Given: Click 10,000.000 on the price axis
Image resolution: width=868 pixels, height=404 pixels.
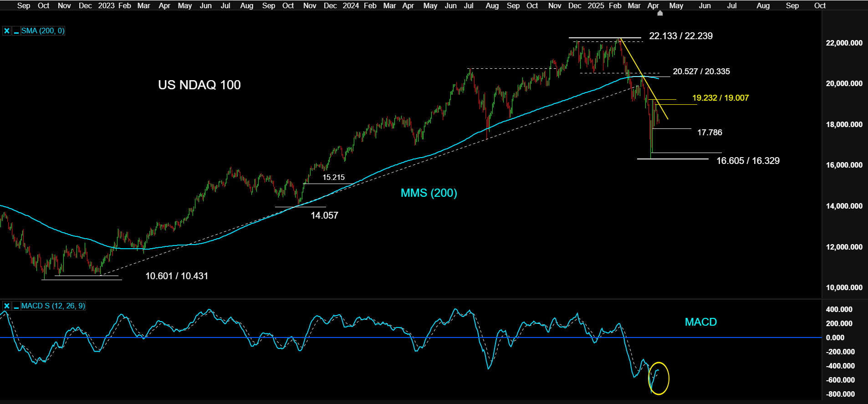Looking at the screenshot, I should (x=844, y=287).
